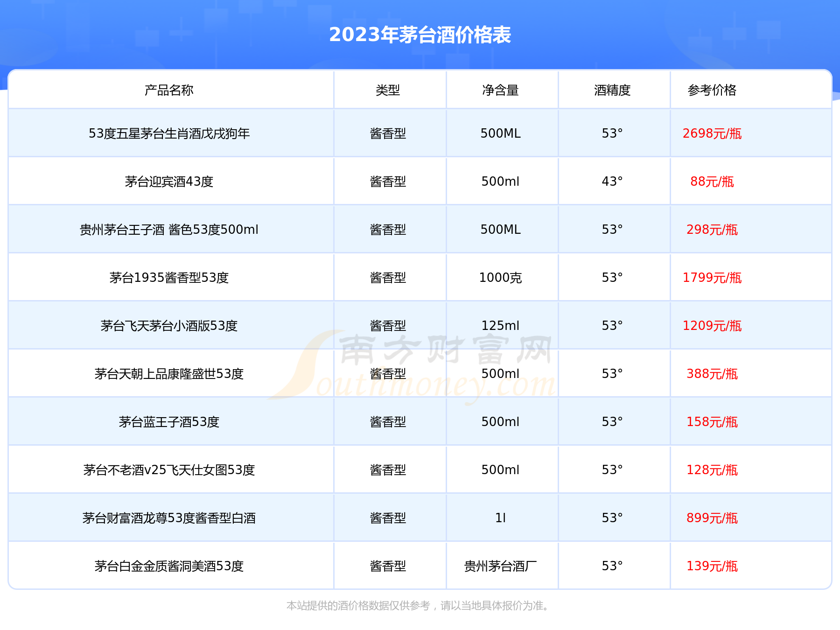Click 酱香型 in the 茅台蓝王子酒 row
Screen dimensions: 840x630
click(x=388, y=422)
